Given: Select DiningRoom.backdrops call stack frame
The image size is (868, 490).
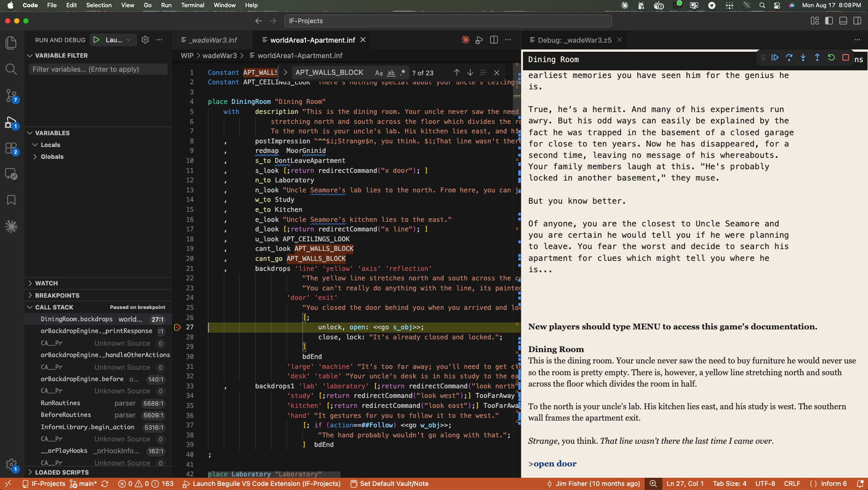Looking at the screenshot, I should tap(98, 319).
